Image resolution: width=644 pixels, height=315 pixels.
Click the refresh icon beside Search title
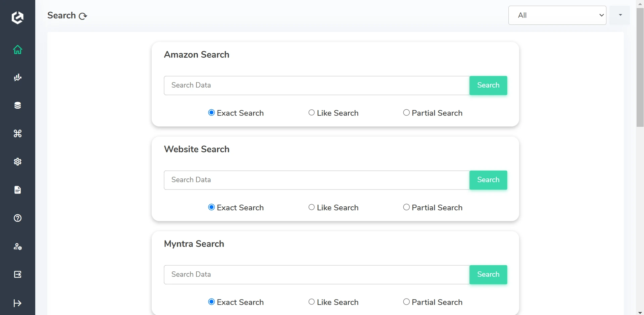[x=83, y=16]
